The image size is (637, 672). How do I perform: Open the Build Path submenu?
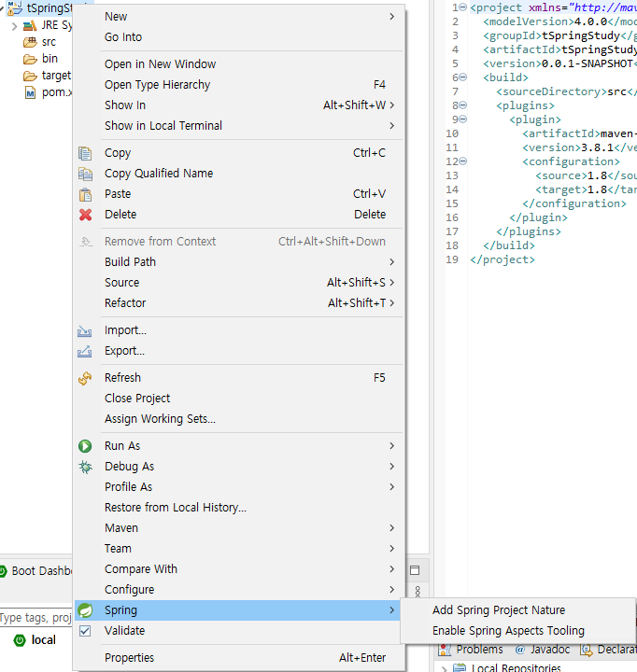[x=239, y=262]
